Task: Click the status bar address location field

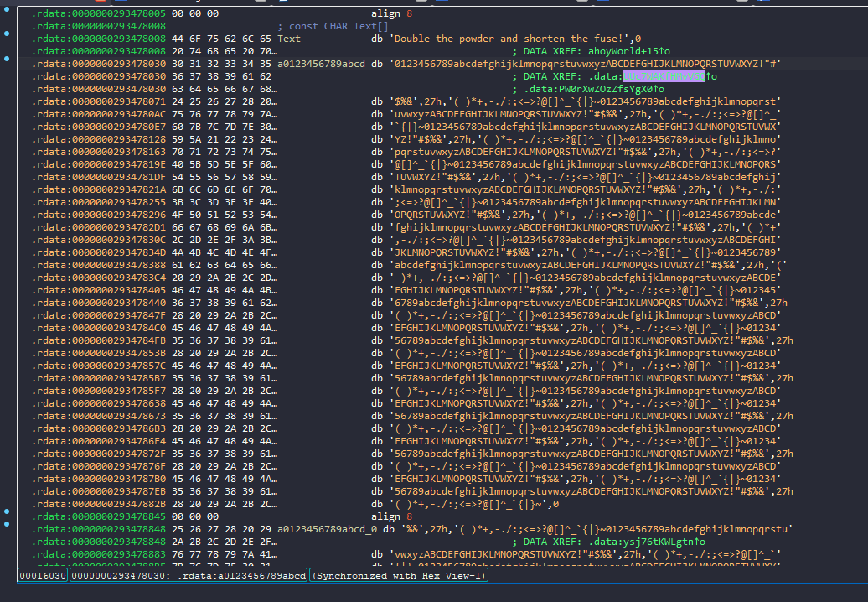Action: point(189,575)
